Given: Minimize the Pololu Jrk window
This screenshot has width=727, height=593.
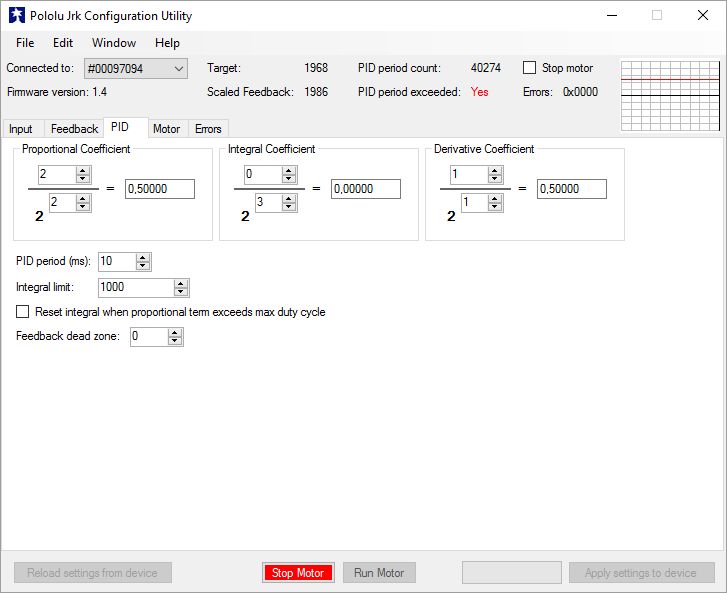Looking at the screenshot, I should (x=612, y=15).
